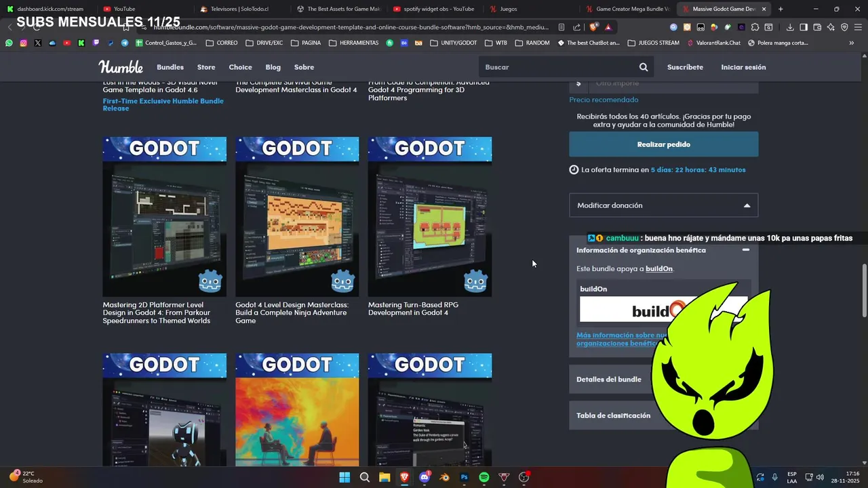Open Choice in Humble navigation
Viewport: 868px width, 488px height.
240,67
